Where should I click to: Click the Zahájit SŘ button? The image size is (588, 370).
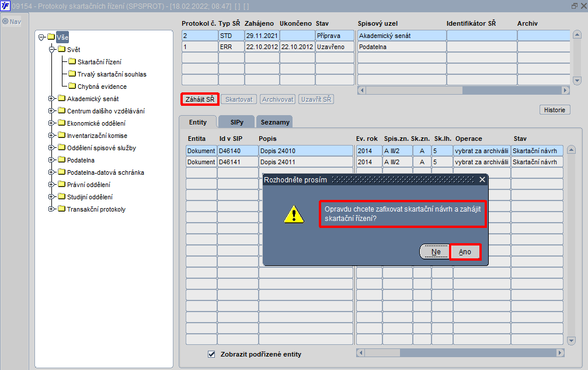coord(200,99)
